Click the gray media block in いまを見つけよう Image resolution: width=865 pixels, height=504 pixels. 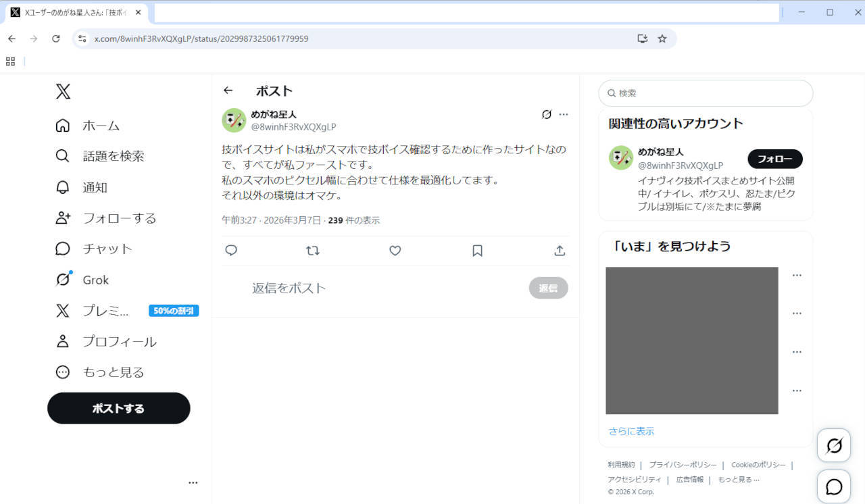point(692,341)
